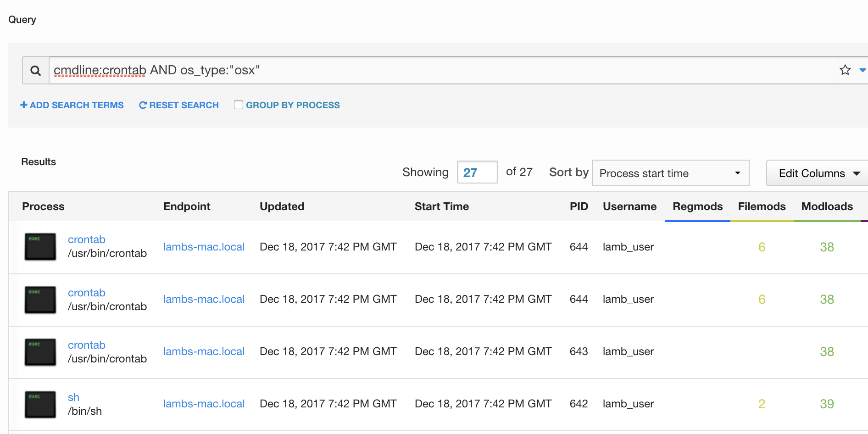Click the exec icon for PID 643 crontab

[x=40, y=352]
